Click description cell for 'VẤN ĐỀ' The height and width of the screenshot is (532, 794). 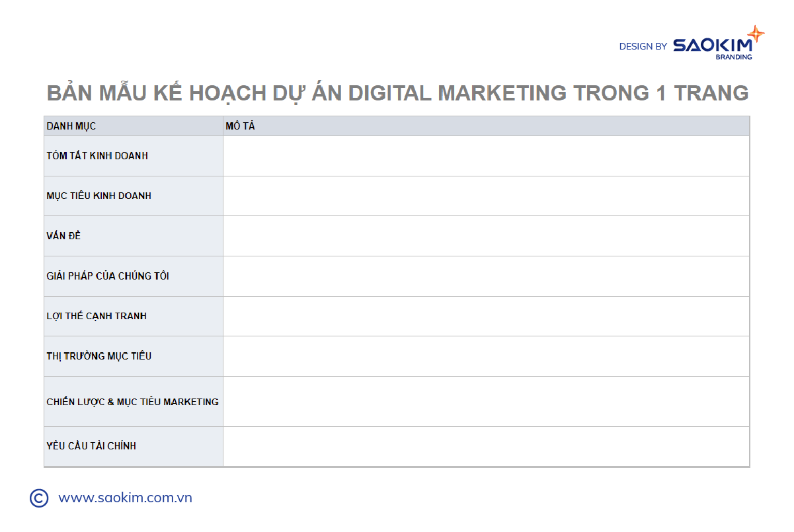(486, 236)
